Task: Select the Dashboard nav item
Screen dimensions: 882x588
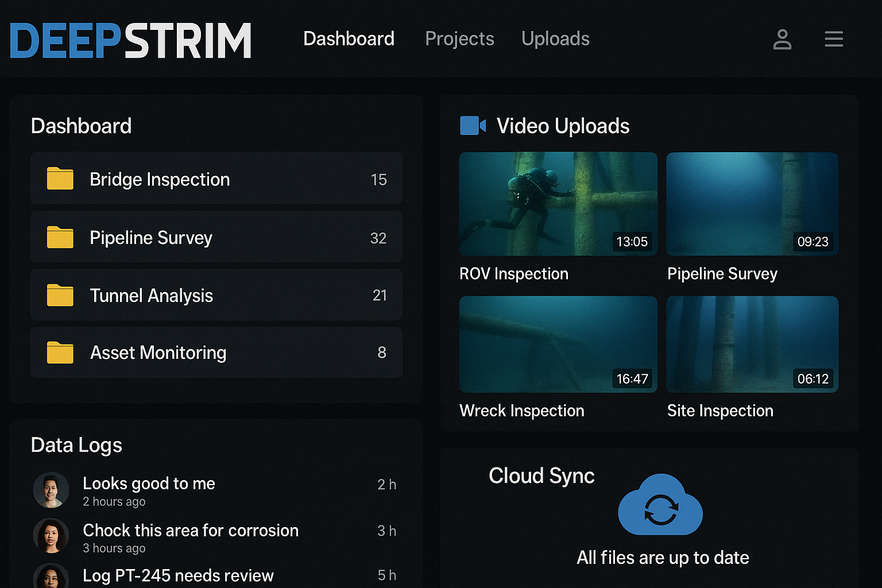Action: click(349, 39)
